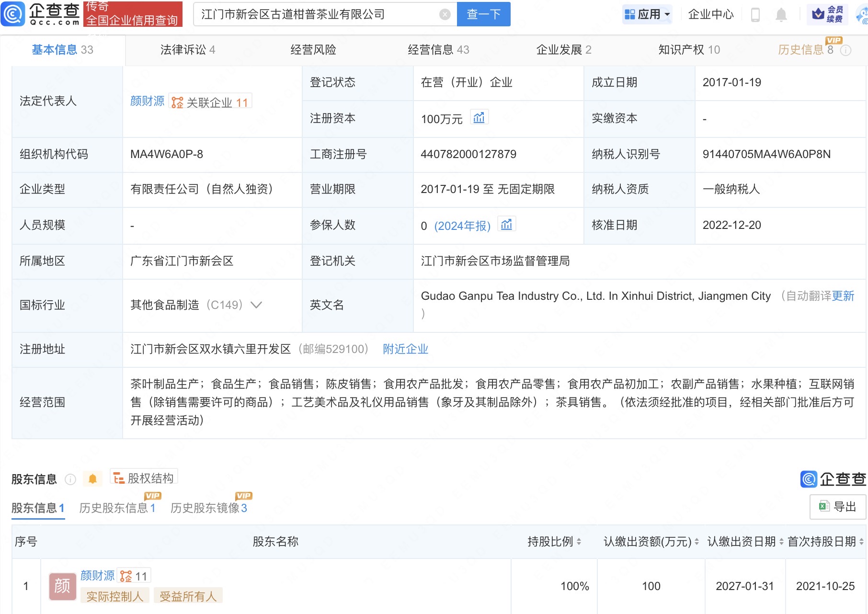Click the 查一下 search button
This screenshot has height=614, width=868.
click(483, 14)
